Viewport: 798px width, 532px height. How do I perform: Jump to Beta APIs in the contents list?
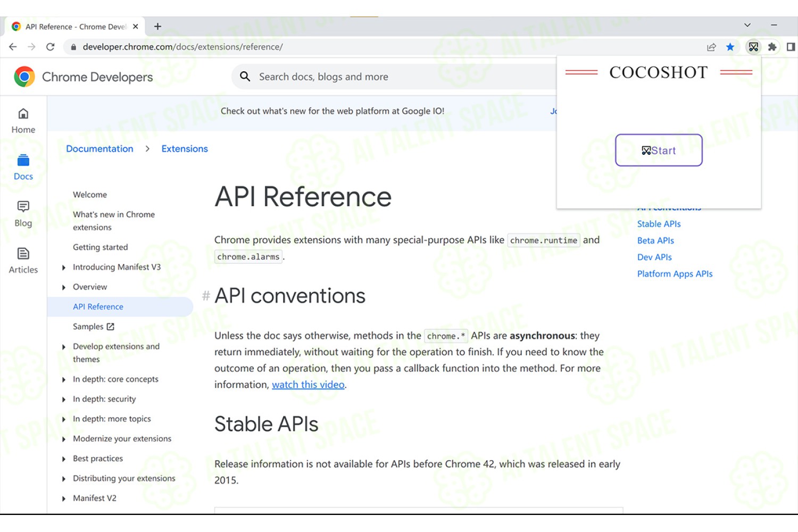tap(655, 240)
